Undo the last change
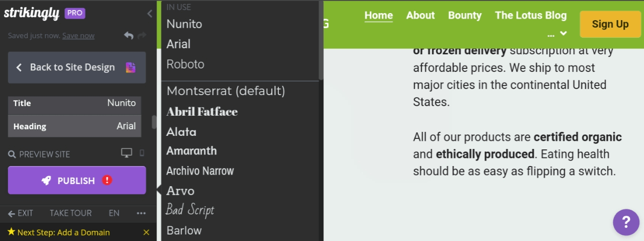The width and height of the screenshot is (644, 241). pyautogui.click(x=129, y=36)
